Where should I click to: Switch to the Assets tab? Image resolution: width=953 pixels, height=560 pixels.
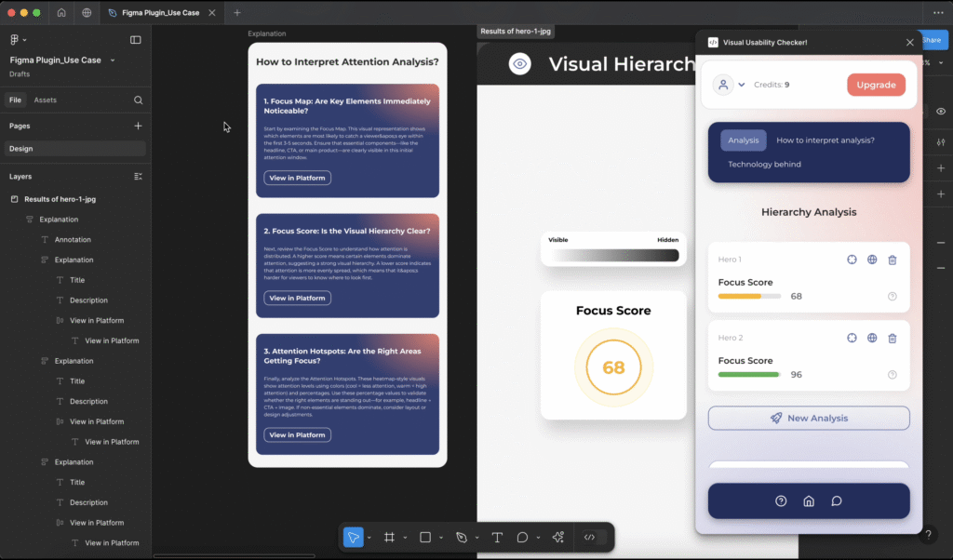click(45, 100)
